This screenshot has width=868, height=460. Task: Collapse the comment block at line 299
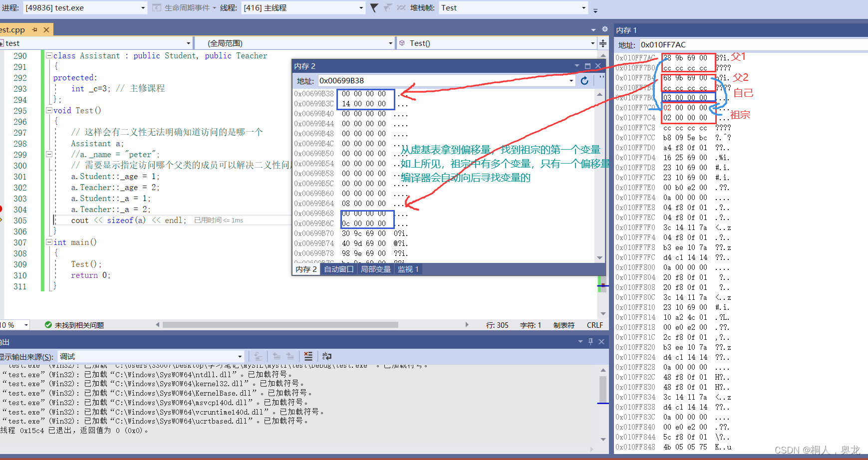point(49,155)
